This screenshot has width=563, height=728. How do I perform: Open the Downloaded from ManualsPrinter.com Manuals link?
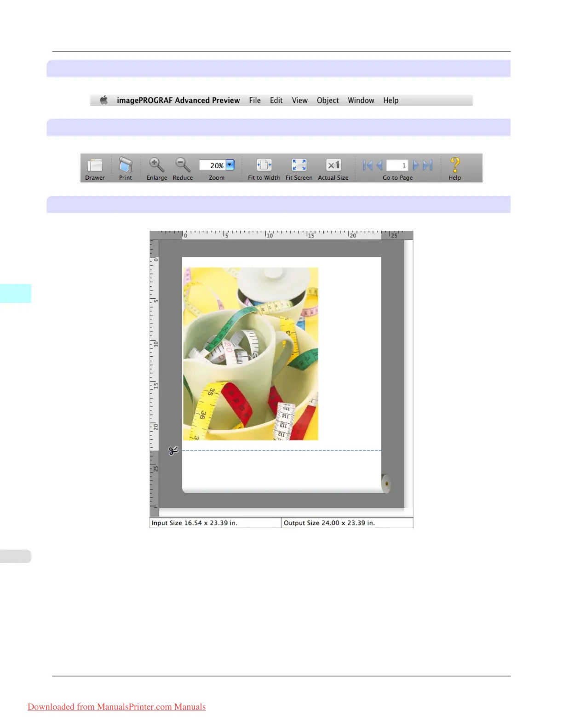click(x=117, y=707)
